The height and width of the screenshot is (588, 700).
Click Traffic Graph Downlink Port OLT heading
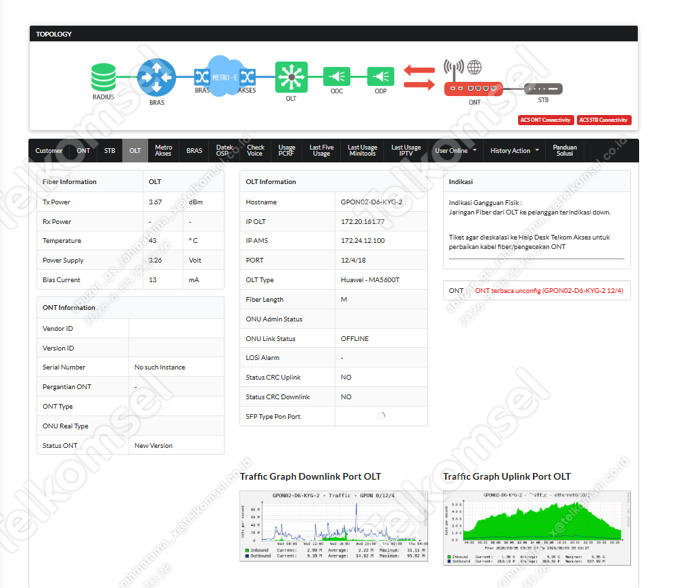click(310, 476)
